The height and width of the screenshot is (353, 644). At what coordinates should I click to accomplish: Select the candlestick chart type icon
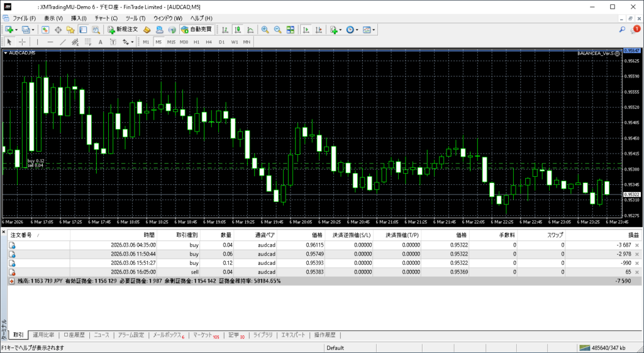pyautogui.click(x=238, y=30)
